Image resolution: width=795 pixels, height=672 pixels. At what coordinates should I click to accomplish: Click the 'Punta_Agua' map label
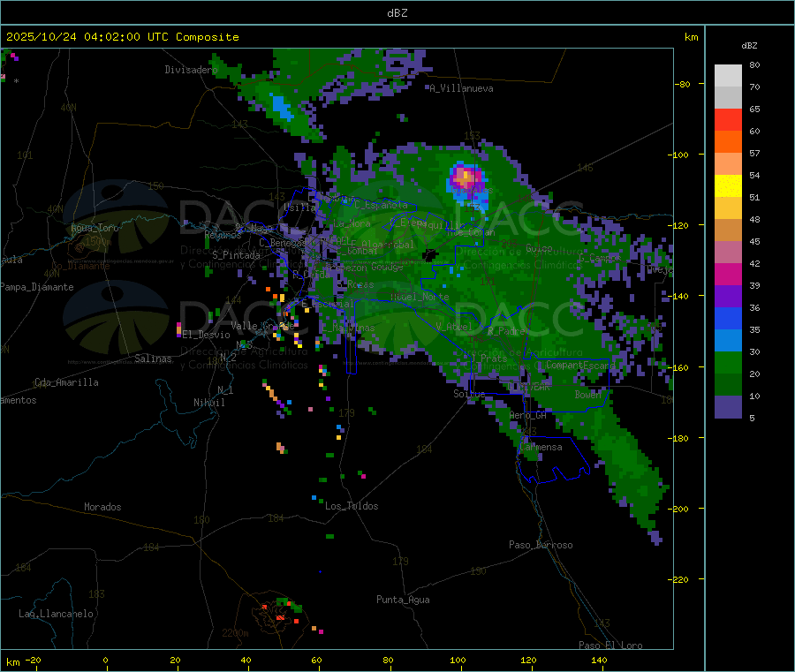tap(403, 600)
